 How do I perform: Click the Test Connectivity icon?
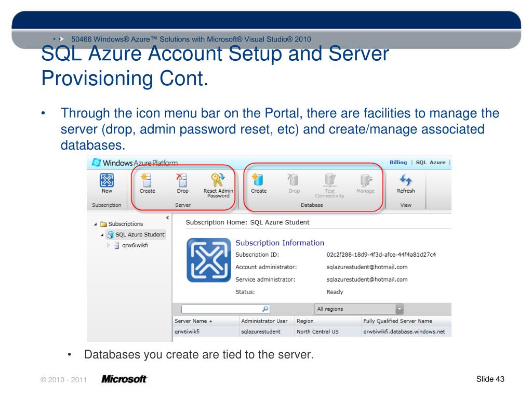(x=330, y=180)
